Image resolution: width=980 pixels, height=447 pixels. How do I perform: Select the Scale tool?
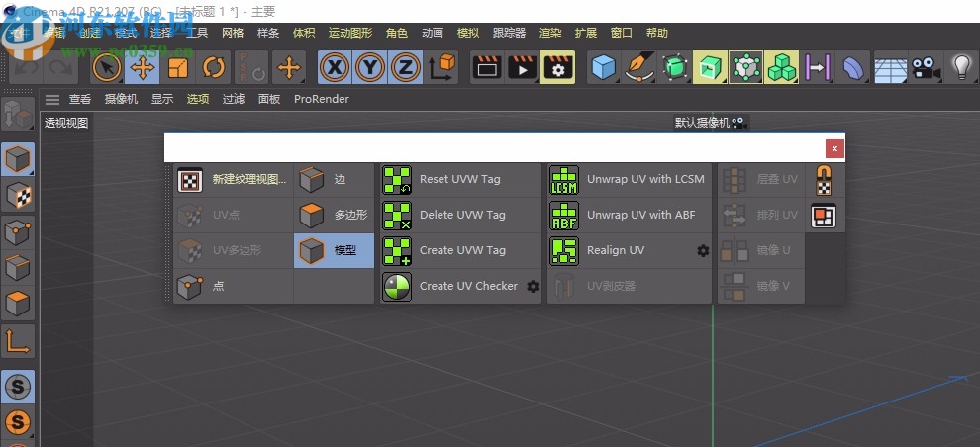(x=178, y=67)
